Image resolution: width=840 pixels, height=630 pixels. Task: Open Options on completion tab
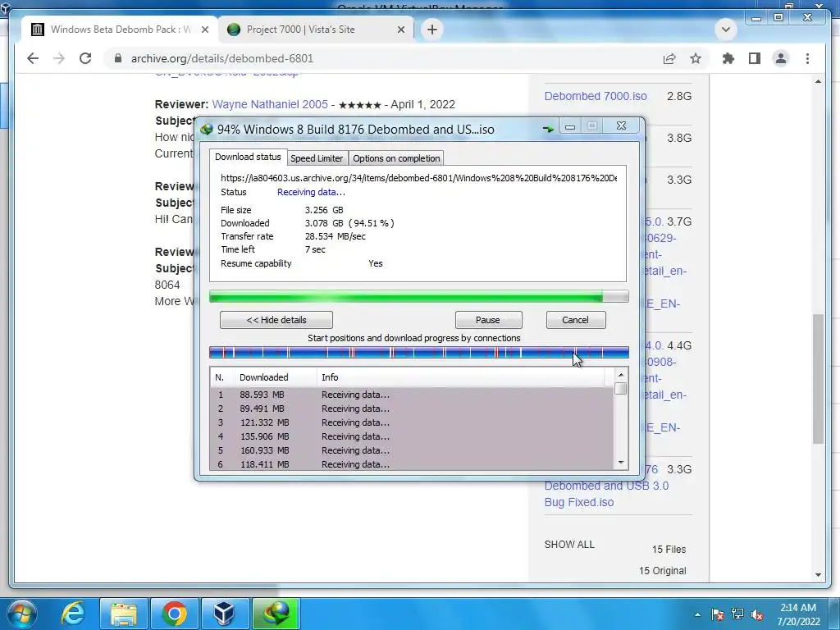coord(396,158)
